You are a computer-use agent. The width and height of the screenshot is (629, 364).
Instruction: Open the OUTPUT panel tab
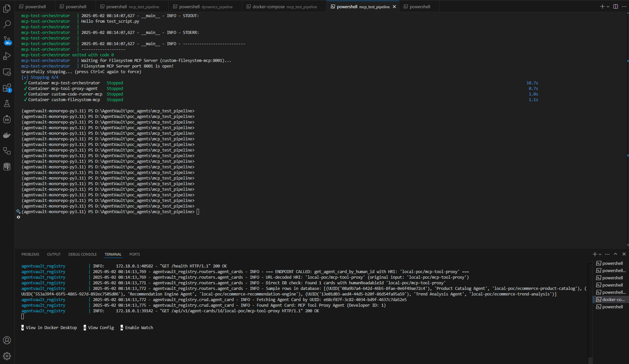[54, 254]
